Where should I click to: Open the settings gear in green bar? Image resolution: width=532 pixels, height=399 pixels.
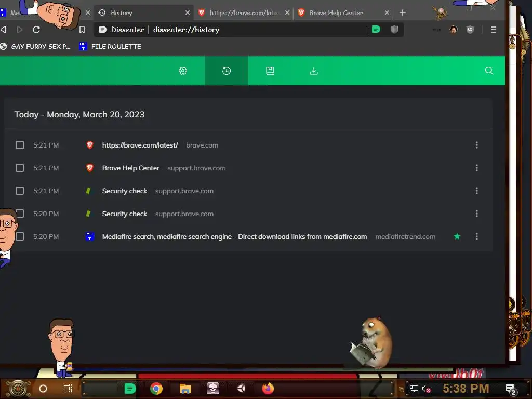tap(183, 71)
